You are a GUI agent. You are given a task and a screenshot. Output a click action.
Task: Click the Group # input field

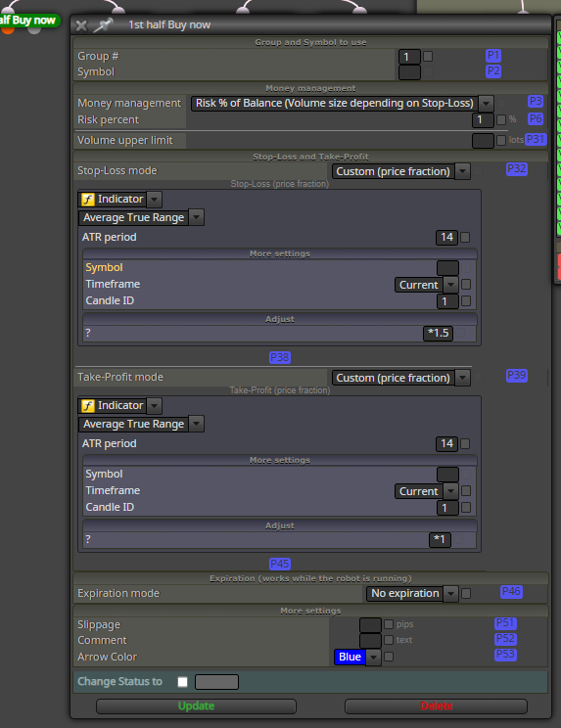pyautogui.click(x=409, y=57)
